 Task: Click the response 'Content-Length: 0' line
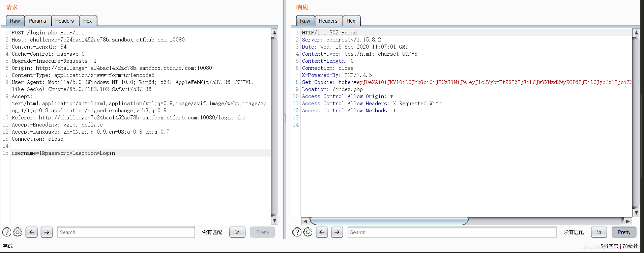point(328,61)
